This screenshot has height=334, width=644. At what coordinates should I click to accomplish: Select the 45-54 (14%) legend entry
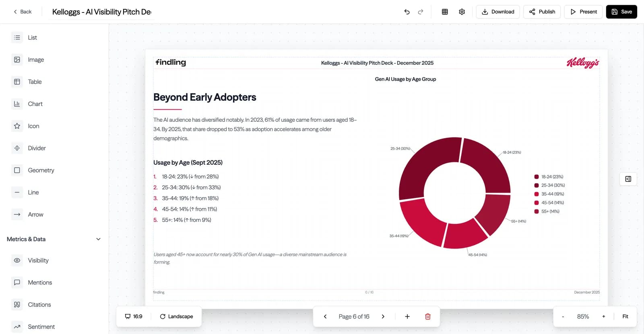click(x=549, y=203)
